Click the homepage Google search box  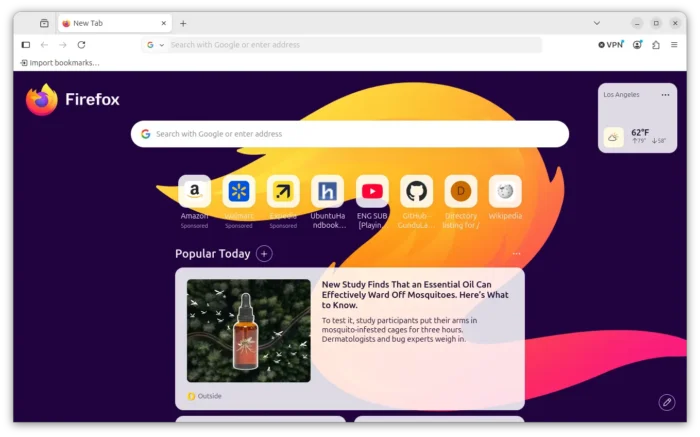coord(350,134)
